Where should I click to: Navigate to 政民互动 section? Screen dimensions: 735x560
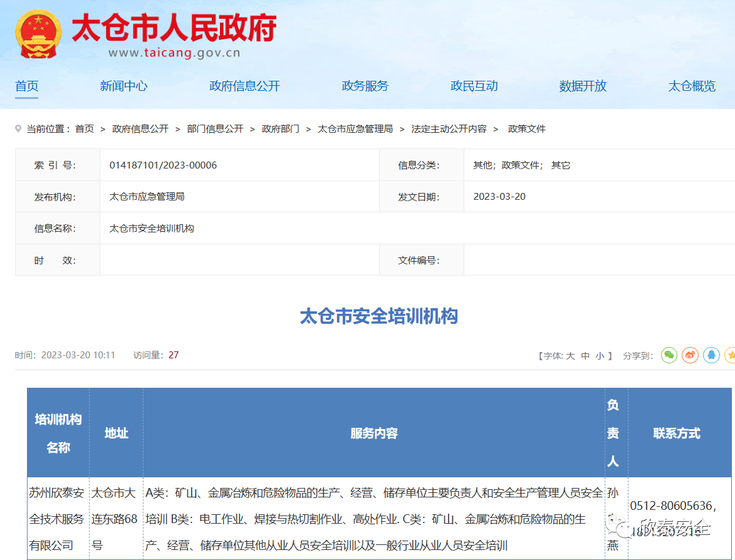coord(474,86)
